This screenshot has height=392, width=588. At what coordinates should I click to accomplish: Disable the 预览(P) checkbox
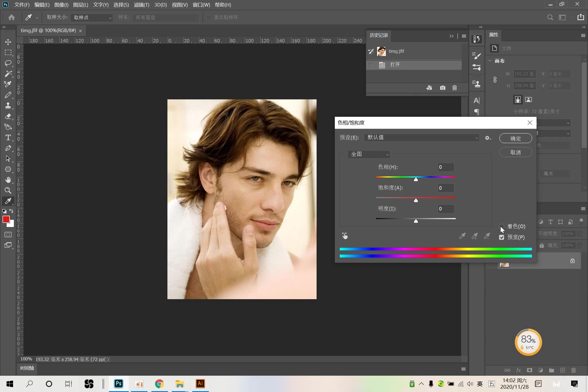[502, 237]
